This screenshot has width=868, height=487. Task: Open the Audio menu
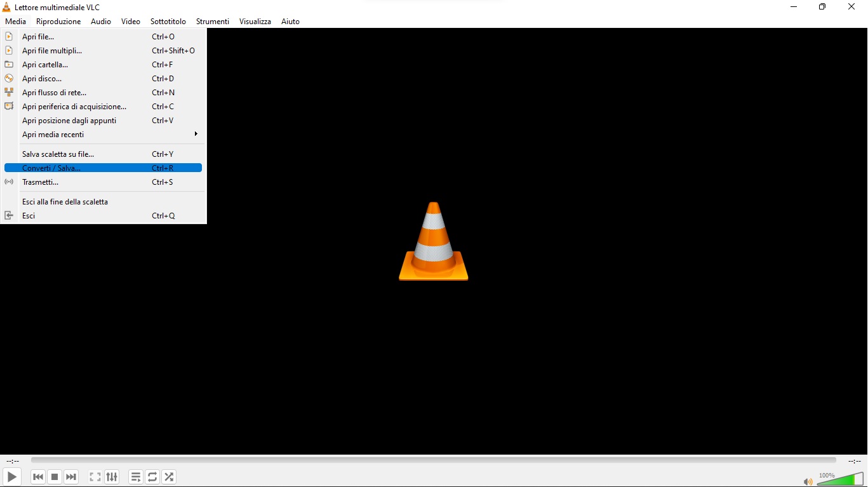(x=100, y=21)
